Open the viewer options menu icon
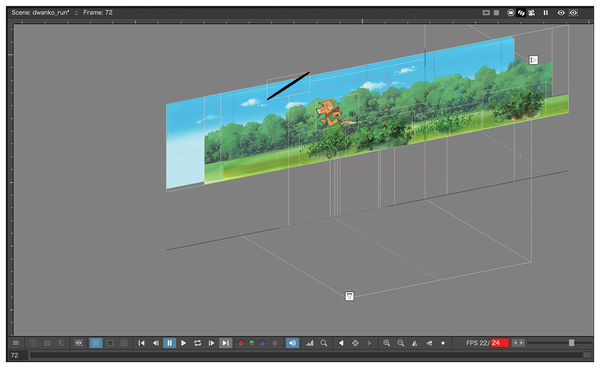 [16, 343]
